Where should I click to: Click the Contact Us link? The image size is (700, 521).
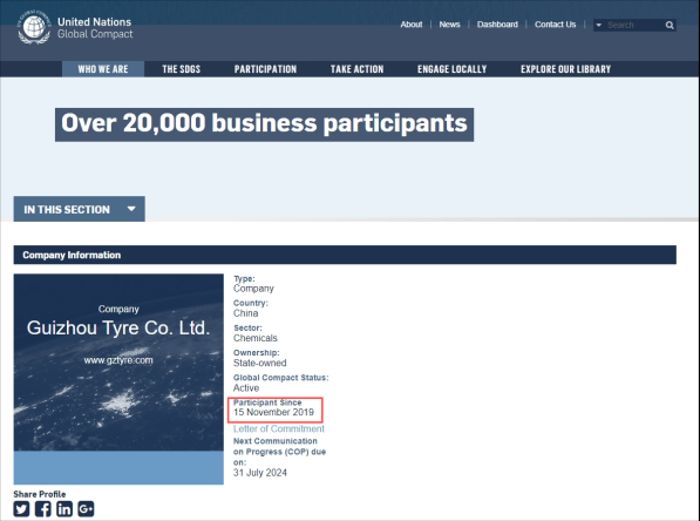555,25
